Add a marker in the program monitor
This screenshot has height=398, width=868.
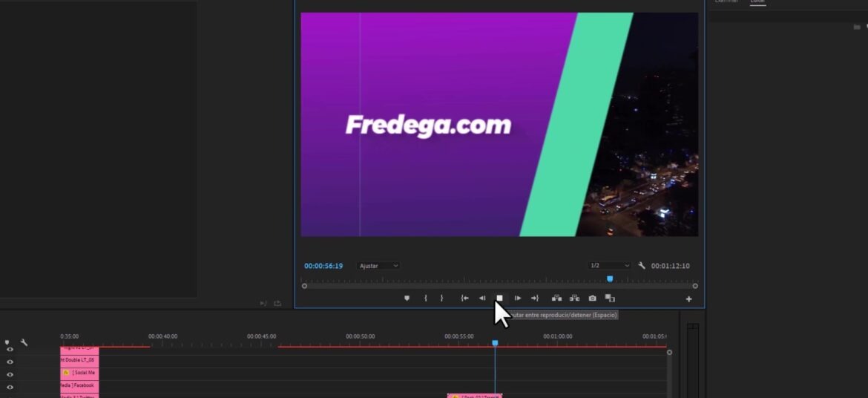click(407, 298)
